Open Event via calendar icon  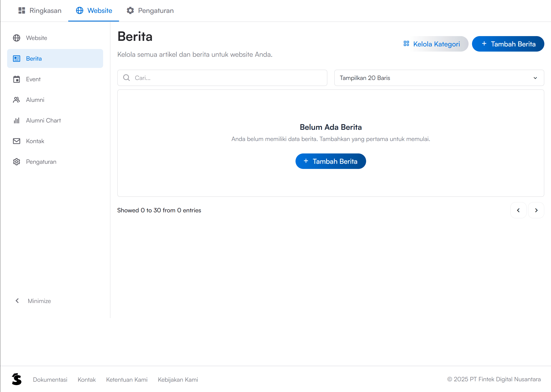(16, 79)
